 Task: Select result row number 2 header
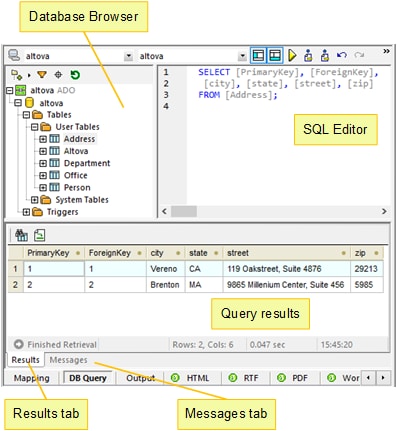[x=15, y=285]
